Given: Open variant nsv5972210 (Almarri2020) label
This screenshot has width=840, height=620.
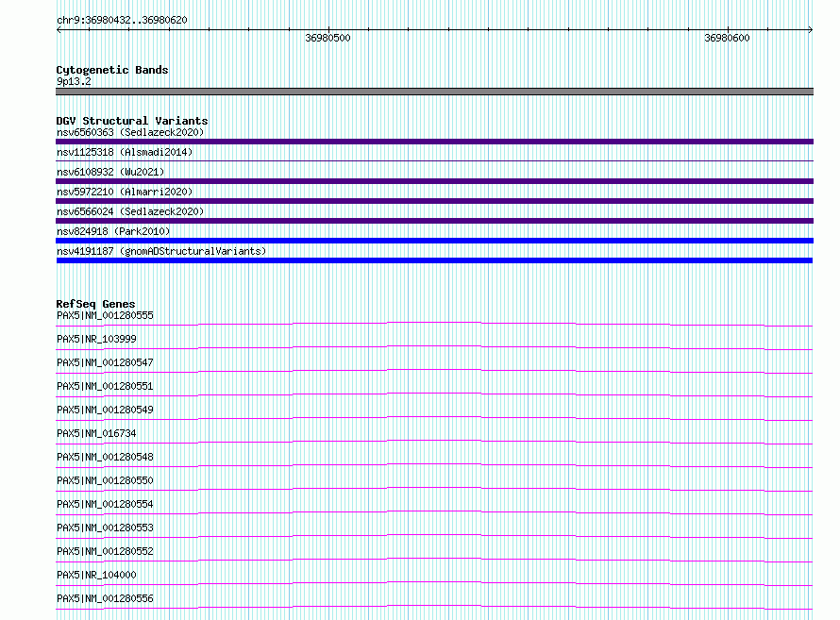Looking at the screenshot, I should [x=125, y=192].
